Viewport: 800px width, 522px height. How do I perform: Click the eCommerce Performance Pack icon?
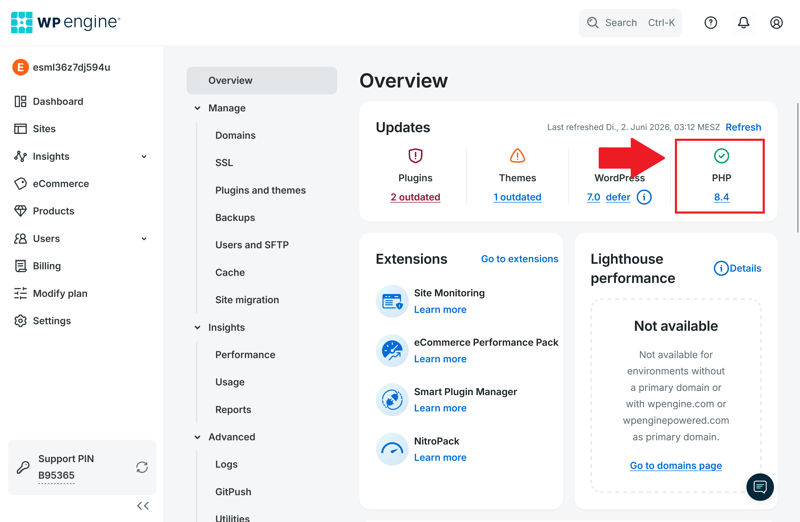tap(392, 351)
